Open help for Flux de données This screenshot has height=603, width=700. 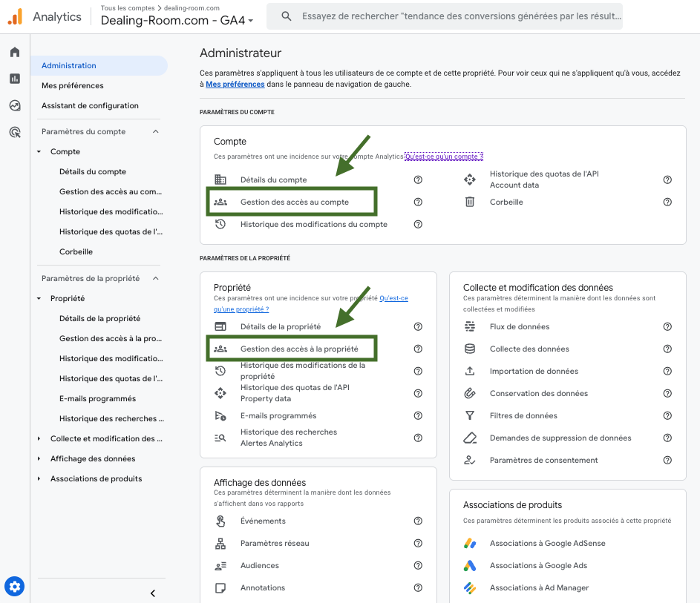(x=667, y=326)
